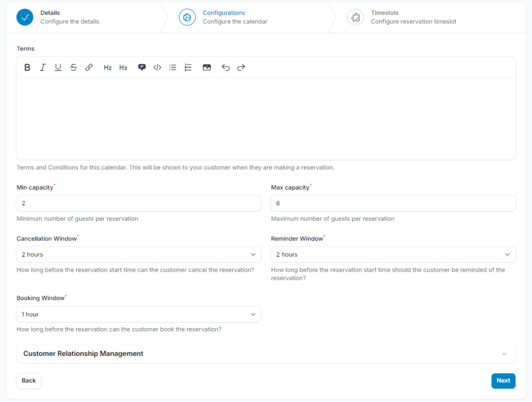Redo last edit in Terms editor
532x402 pixels.
point(241,68)
